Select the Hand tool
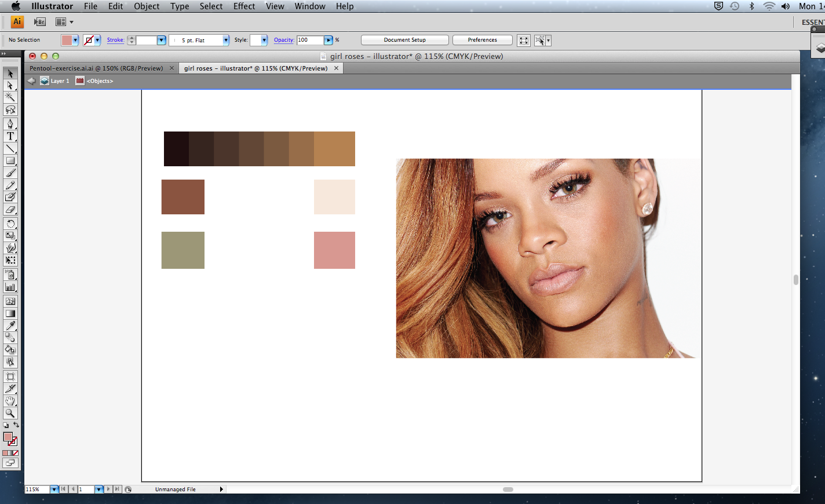The image size is (825, 504). (10, 401)
